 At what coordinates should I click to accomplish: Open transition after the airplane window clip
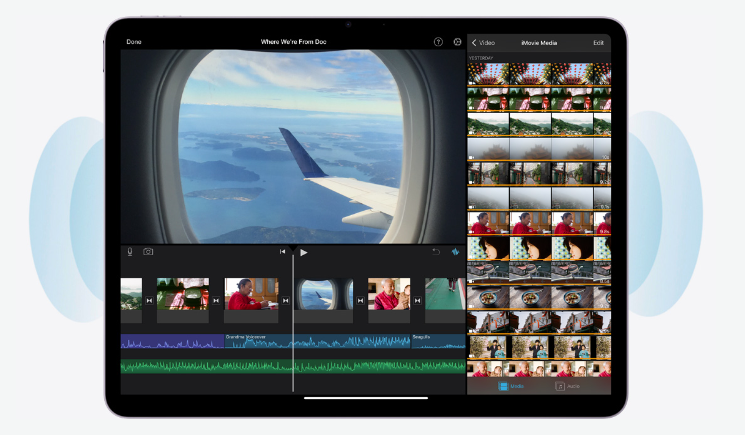360,301
